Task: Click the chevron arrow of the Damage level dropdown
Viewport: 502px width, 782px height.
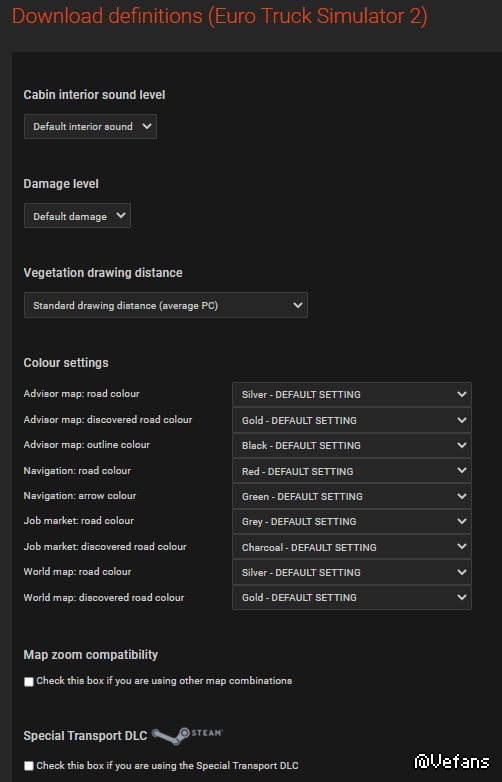Action: [120, 216]
